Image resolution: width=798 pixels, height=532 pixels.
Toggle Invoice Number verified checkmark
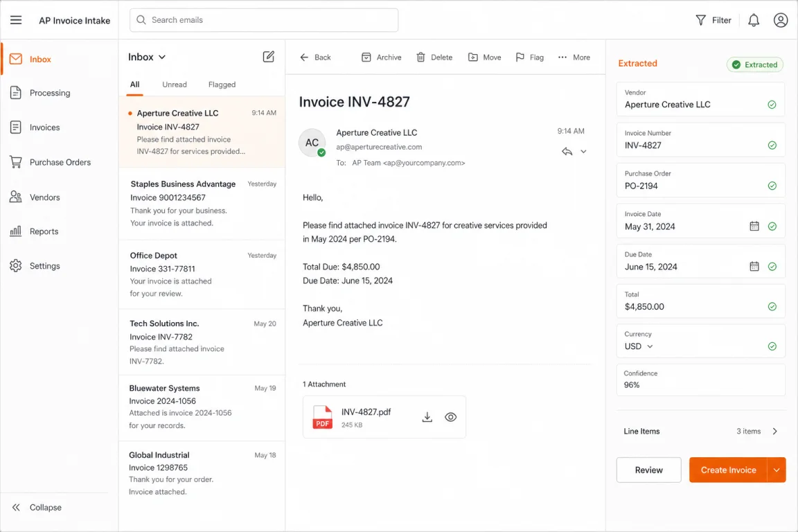click(x=772, y=145)
